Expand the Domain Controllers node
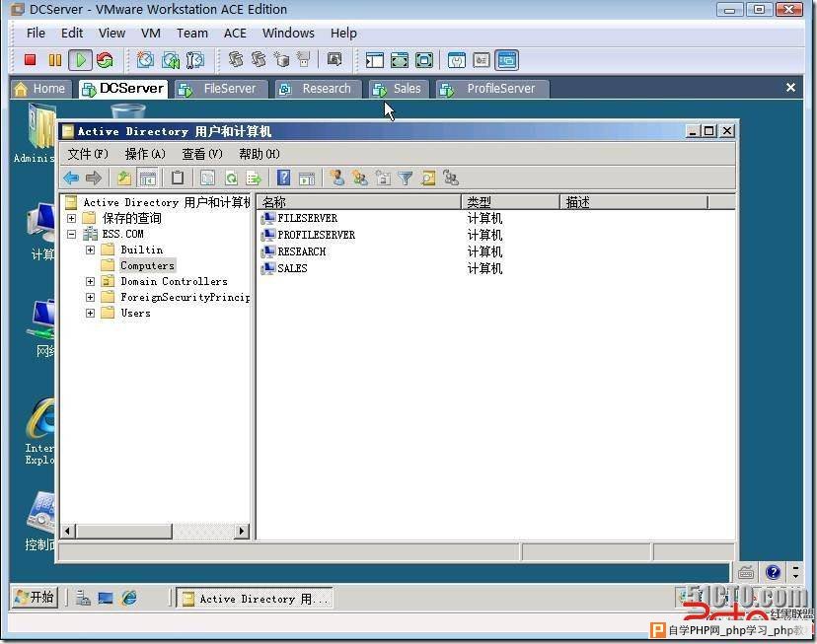 [90, 282]
